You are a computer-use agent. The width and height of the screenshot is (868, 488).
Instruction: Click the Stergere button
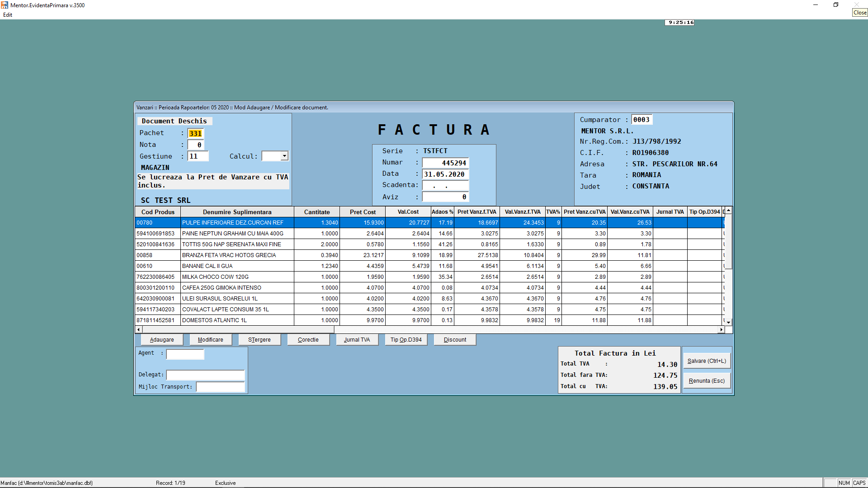coord(259,340)
